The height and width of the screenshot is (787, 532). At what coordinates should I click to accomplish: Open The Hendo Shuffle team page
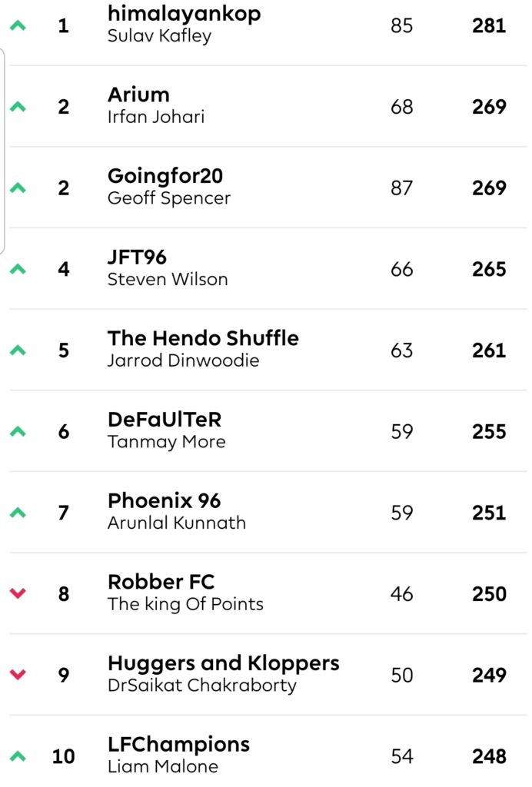203,338
